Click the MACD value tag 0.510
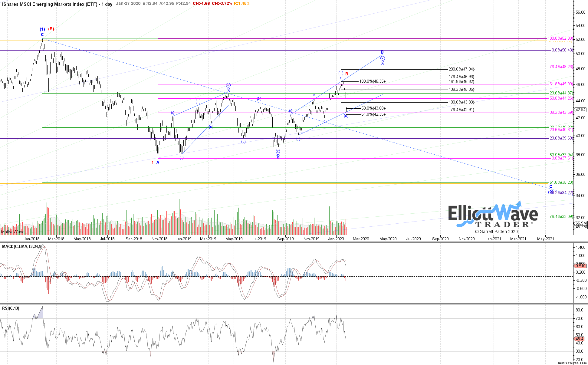This screenshot has width=588, height=365. click(x=580, y=266)
